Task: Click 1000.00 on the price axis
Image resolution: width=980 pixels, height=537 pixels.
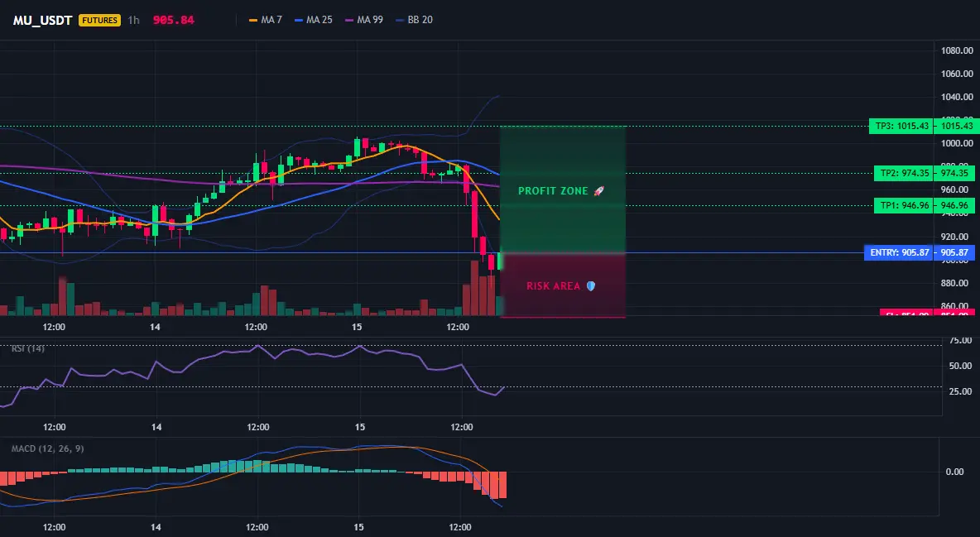Action: tap(957, 143)
